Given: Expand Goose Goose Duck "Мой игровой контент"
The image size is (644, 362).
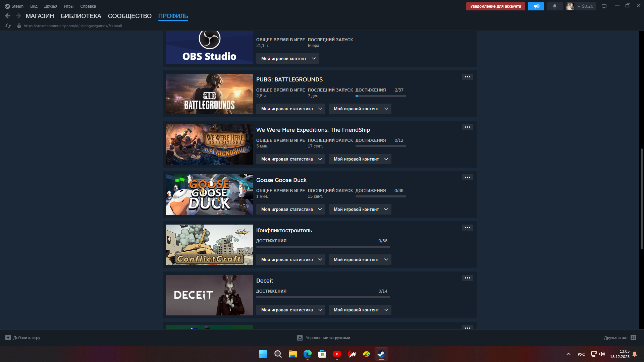Looking at the screenshot, I should pyautogui.click(x=360, y=209).
